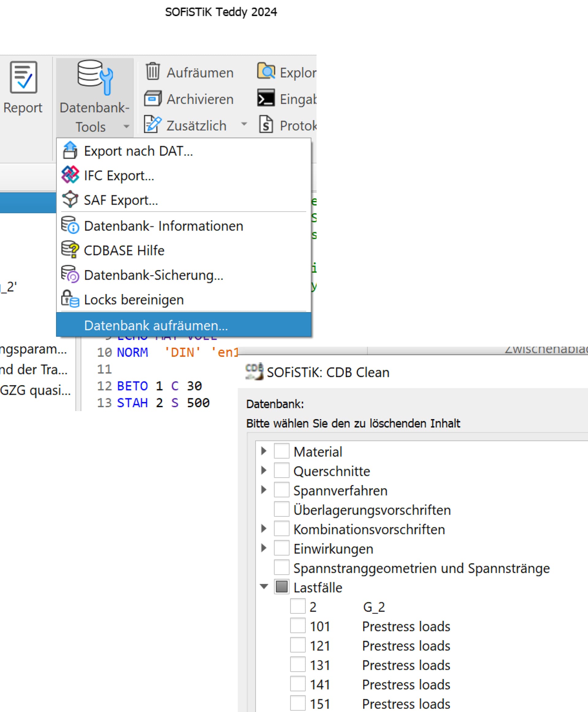Click the Archivieren box icon
This screenshot has height=712, width=588.
click(153, 99)
